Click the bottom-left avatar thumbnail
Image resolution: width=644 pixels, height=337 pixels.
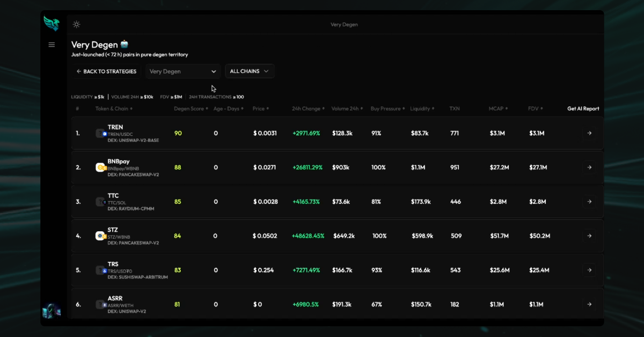pyautogui.click(x=52, y=310)
